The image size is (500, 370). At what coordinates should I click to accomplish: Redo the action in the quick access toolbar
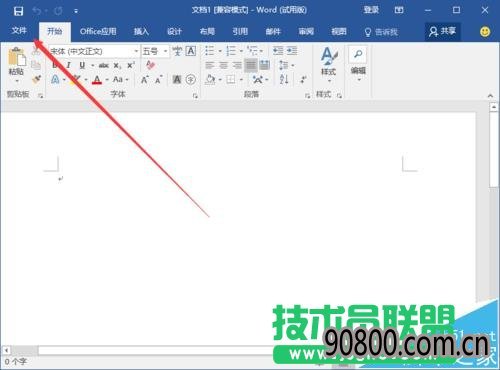(58, 11)
